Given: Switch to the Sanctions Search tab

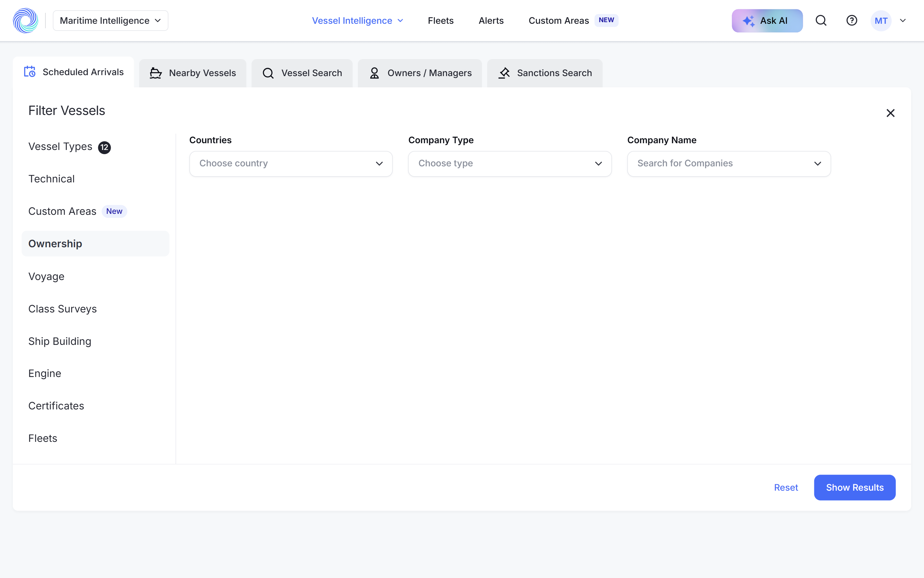Looking at the screenshot, I should pyautogui.click(x=545, y=73).
